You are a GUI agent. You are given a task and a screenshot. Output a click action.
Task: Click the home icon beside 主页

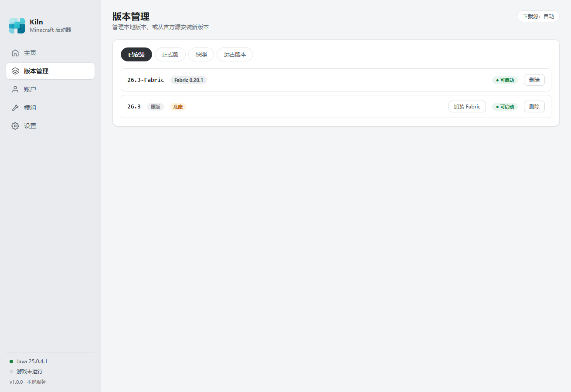pyautogui.click(x=15, y=53)
